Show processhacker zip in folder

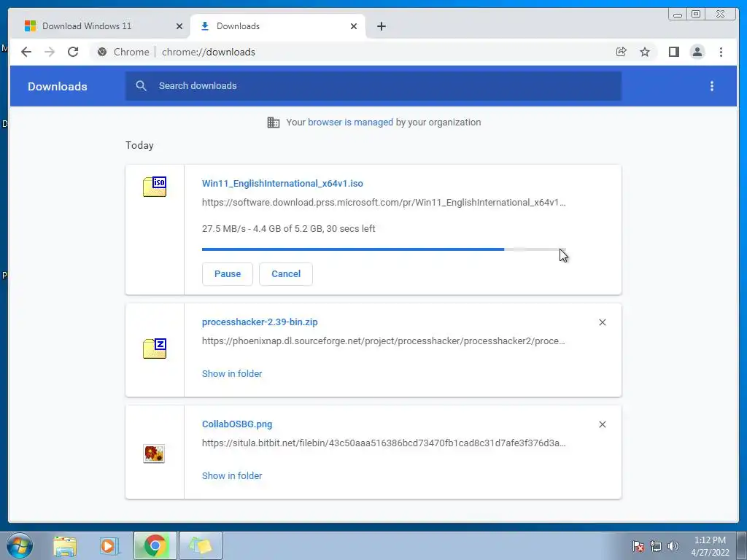pos(232,374)
